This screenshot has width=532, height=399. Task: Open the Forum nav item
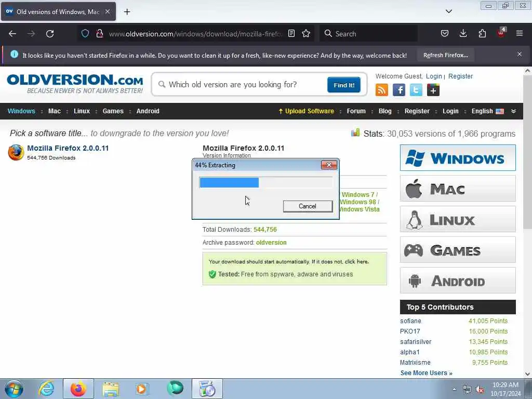pyautogui.click(x=356, y=111)
